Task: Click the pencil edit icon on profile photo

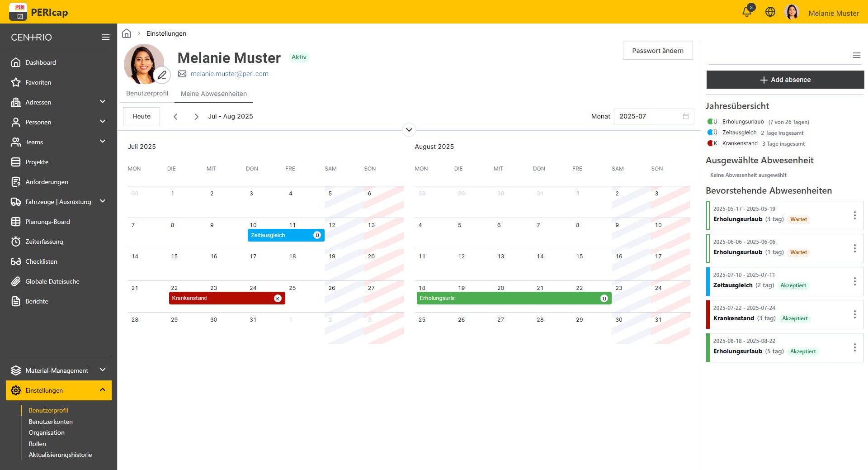Action: pyautogui.click(x=162, y=75)
